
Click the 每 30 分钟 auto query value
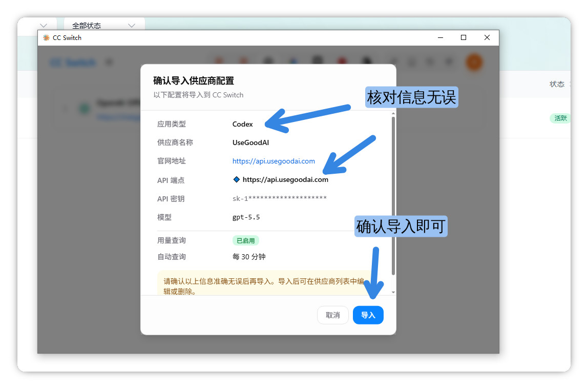click(x=248, y=257)
